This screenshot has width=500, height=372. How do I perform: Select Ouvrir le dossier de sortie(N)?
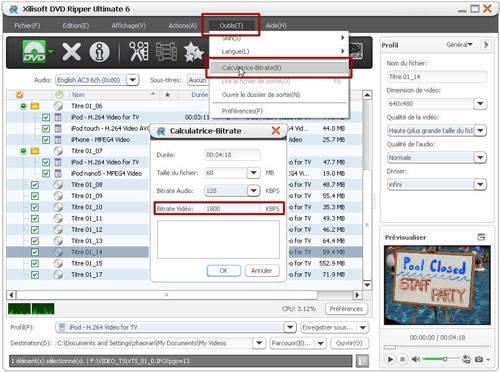pos(279,95)
